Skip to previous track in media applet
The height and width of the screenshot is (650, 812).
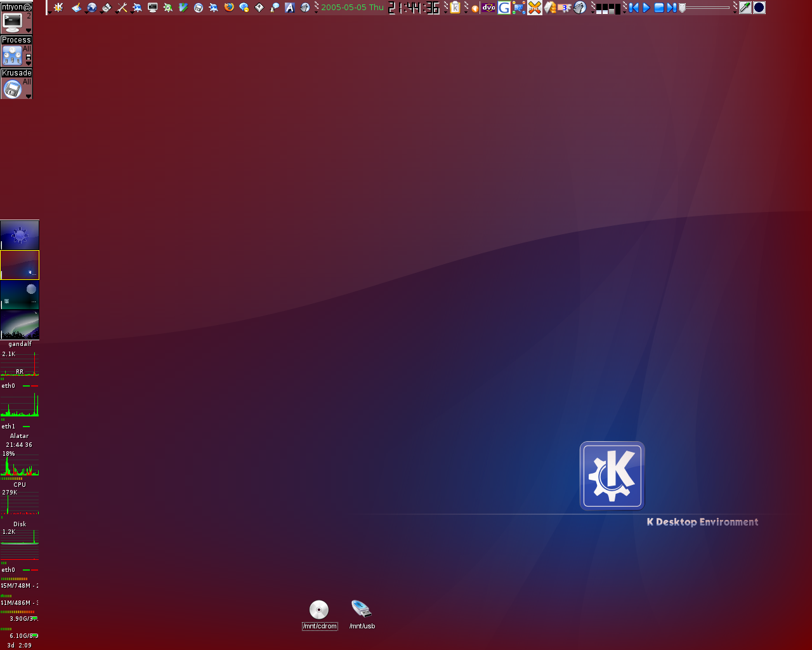point(633,8)
